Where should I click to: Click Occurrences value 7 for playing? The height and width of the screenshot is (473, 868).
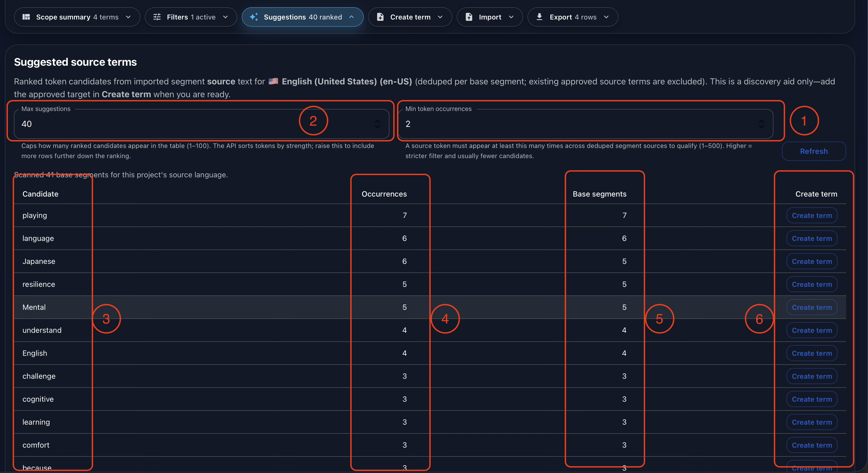click(x=405, y=215)
